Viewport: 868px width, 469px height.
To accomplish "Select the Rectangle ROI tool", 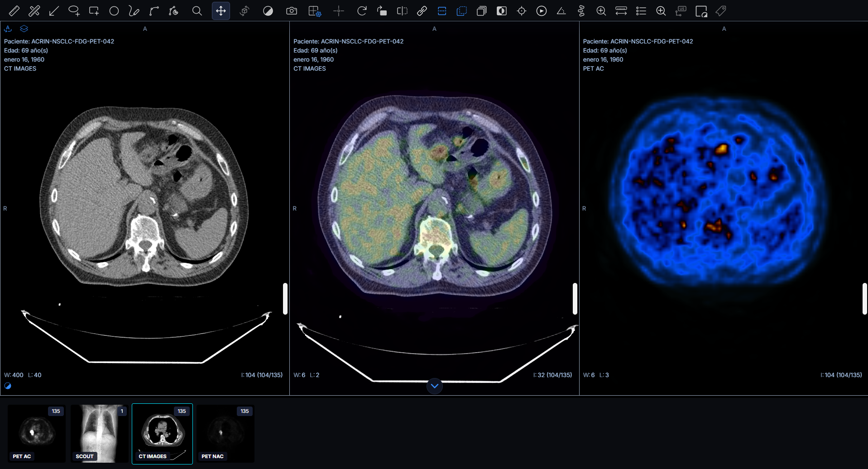I will click(x=94, y=11).
